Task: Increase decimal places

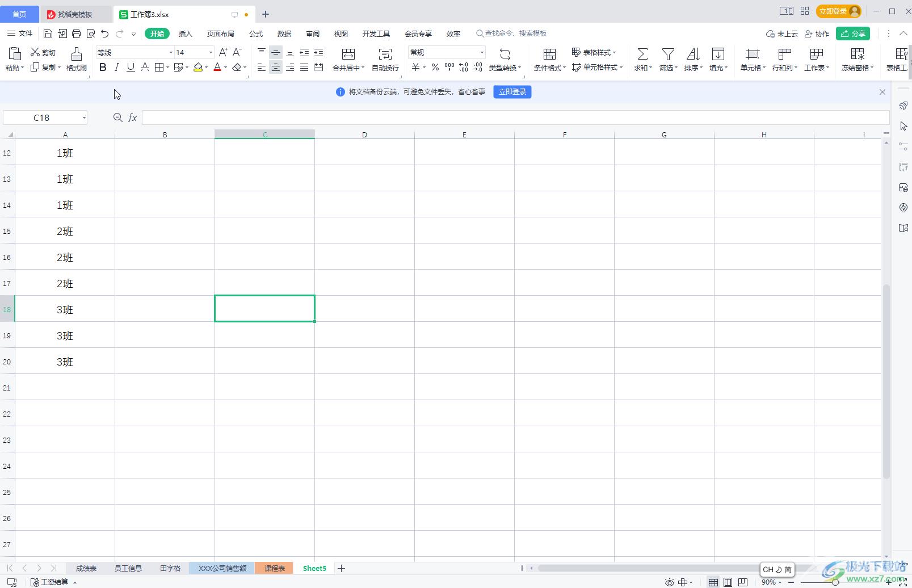Action: [x=464, y=68]
